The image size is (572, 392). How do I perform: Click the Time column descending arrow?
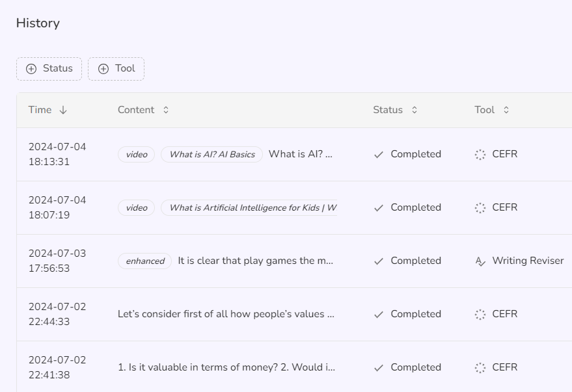pos(63,111)
